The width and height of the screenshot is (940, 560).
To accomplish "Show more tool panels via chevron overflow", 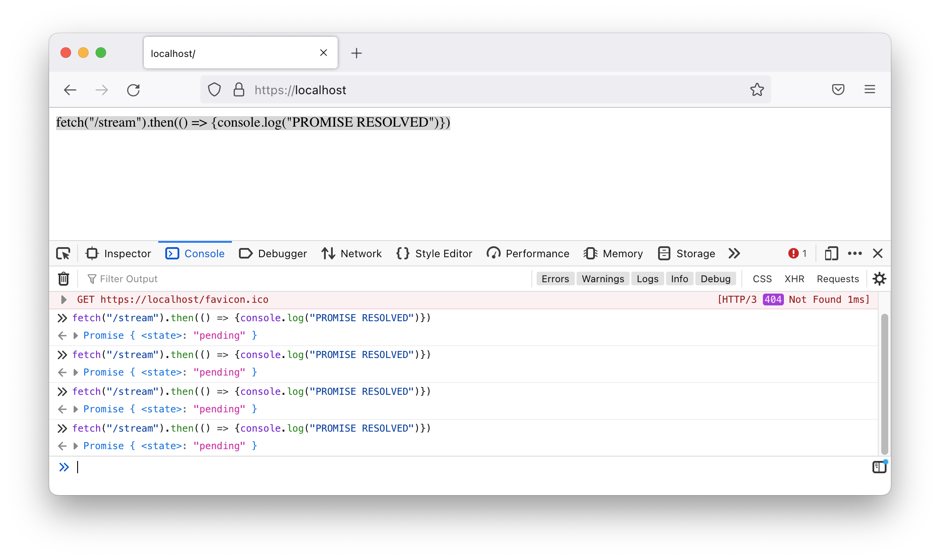I will (x=734, y=253).
